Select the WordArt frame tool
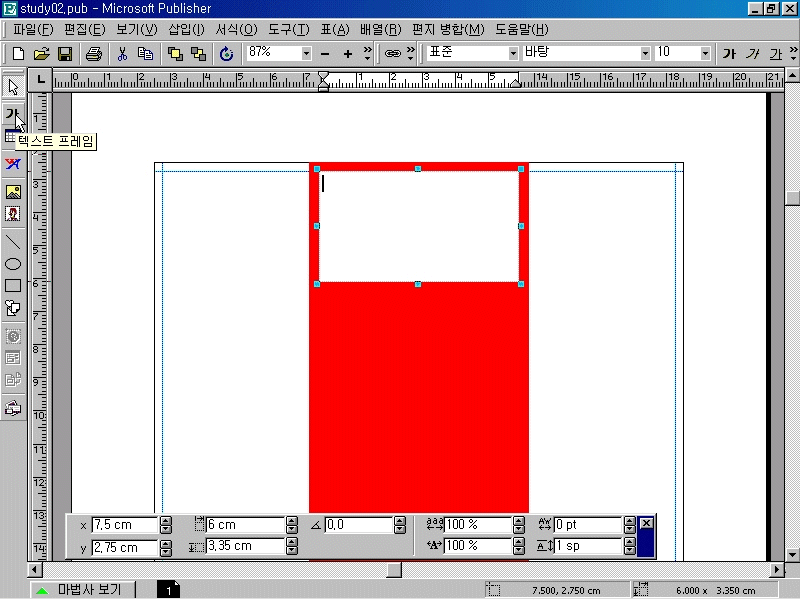 (x=13, y=164)
